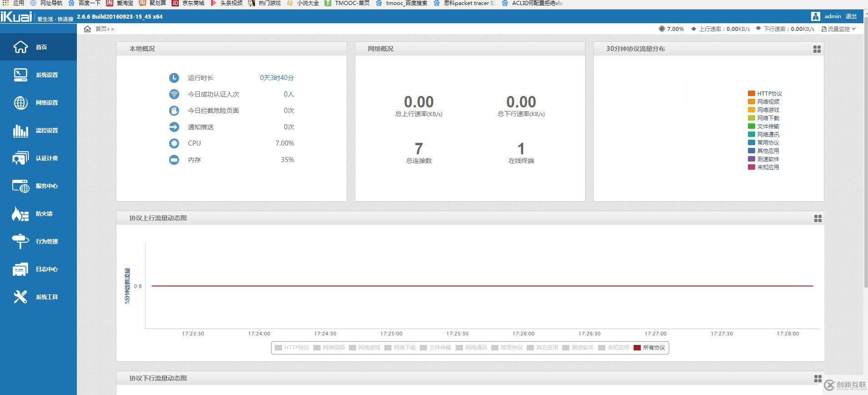Image resolution: width=868 pixels, height=395 pixels.
Task: Open 系统工具 wrench icon in sidebar
Action: [20, 297]
